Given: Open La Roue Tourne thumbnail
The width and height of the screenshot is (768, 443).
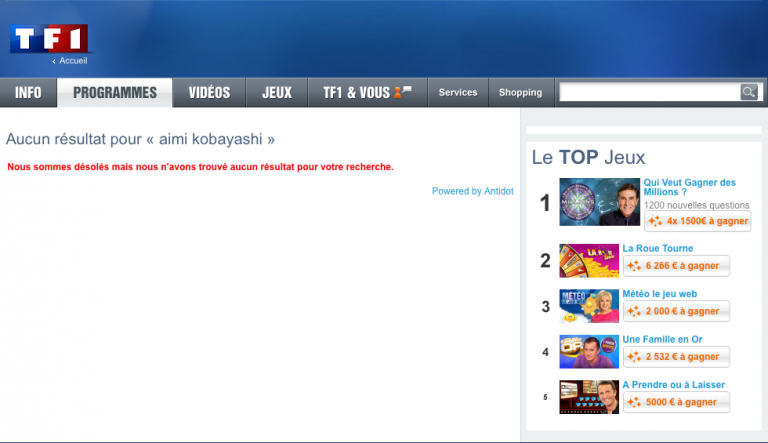Looking at the screenshot, I should (589, 261).
